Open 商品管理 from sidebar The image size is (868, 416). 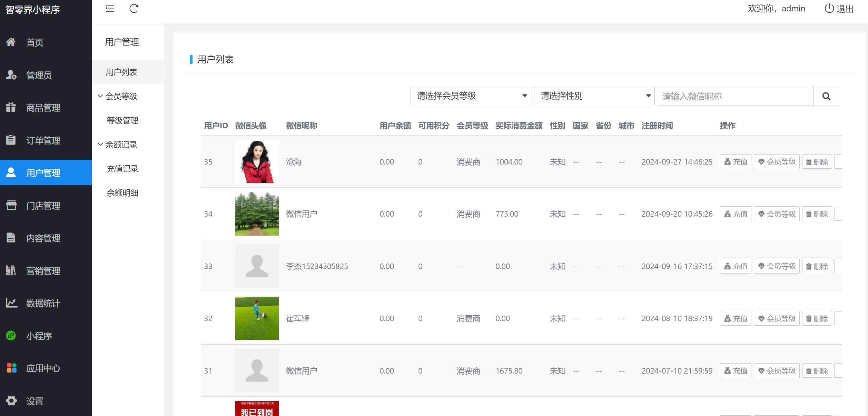tap(43, 108)
